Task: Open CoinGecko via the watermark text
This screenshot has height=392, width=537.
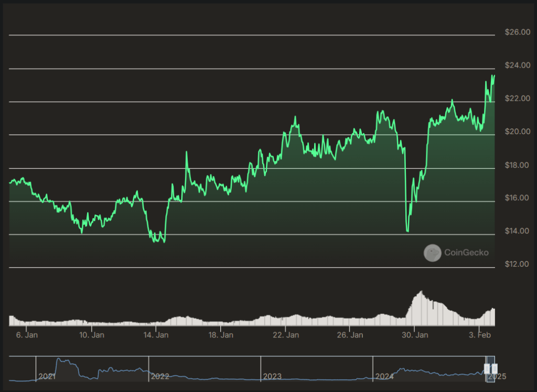Action: 466,253
